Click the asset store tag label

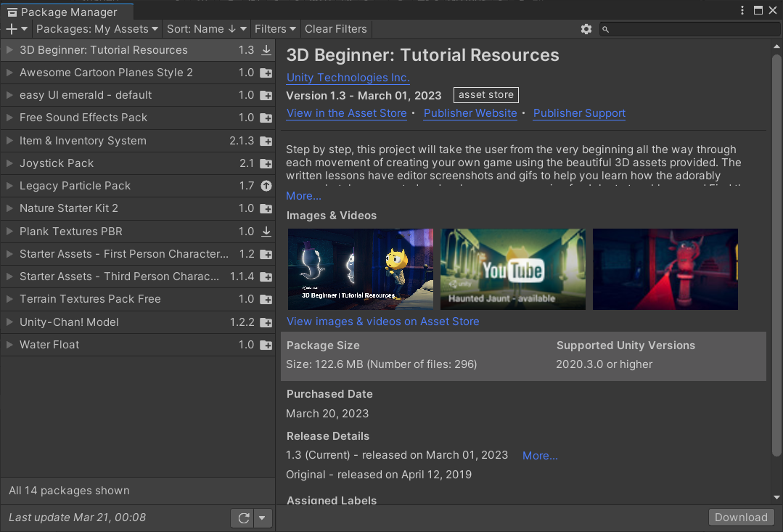(x=486, y=95)
